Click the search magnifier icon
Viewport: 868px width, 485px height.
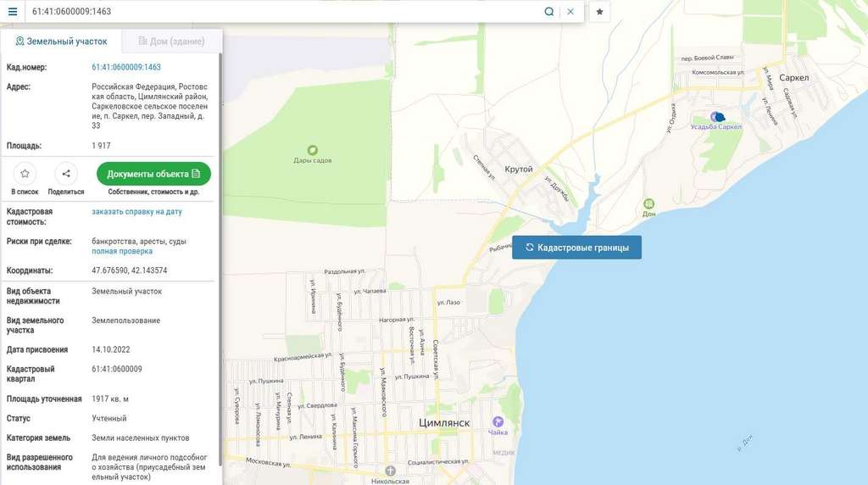click(548, 12)
